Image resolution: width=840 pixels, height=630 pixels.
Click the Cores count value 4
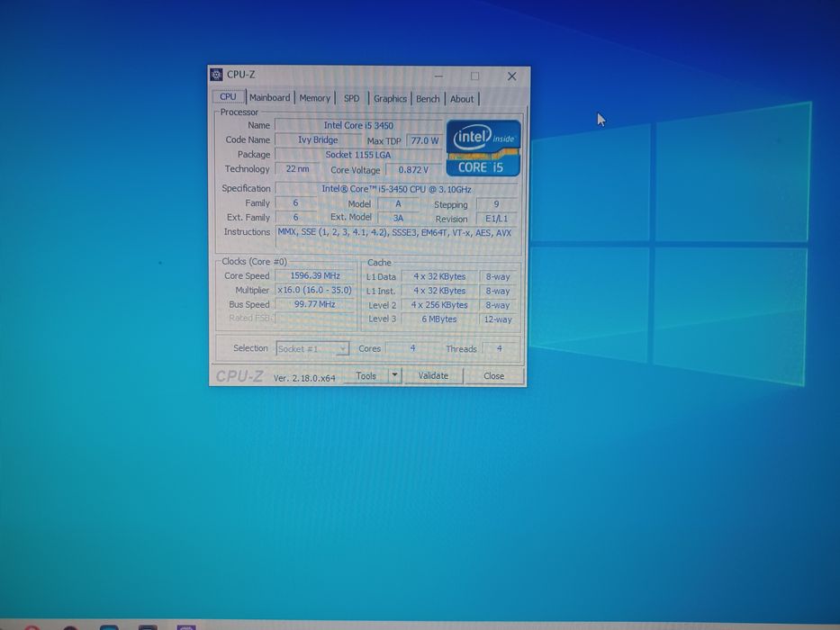pyautogui.click(x=412, y=348)
